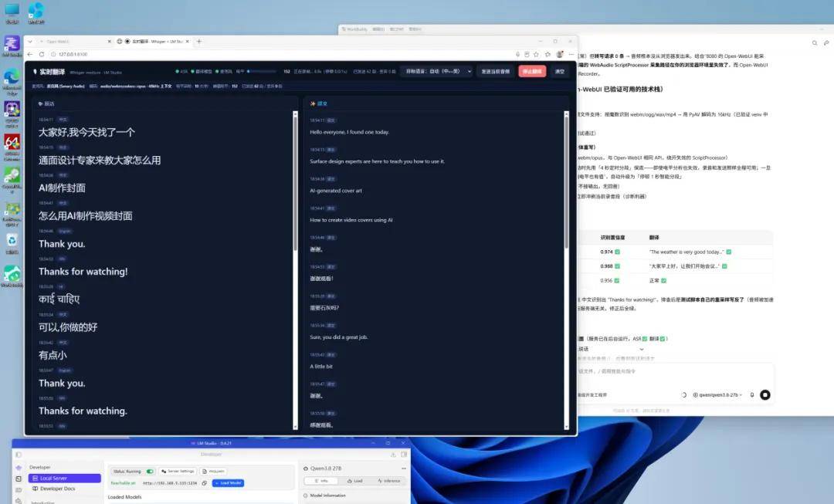This screenshot has width=834, height=504.
Task: Open the browser three-dot settings menu
Action: [571, 54]
